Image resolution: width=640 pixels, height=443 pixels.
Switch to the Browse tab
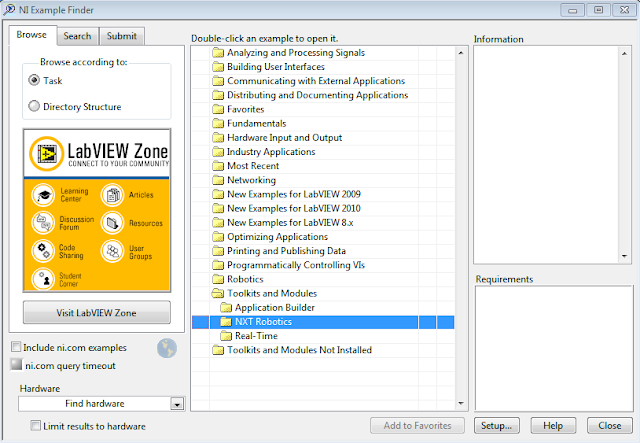[x=31, y=35]
